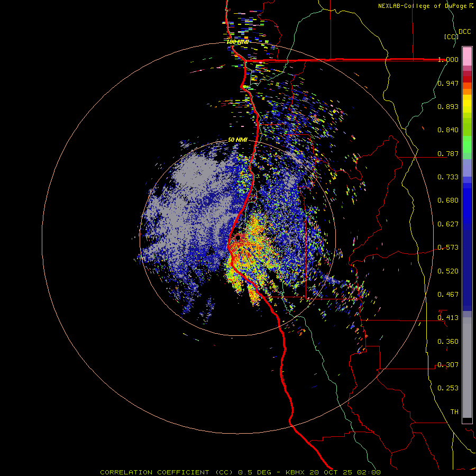476x476 pixels.
Task: Select the 0.947 scale value
Action: tap(448, 83)
